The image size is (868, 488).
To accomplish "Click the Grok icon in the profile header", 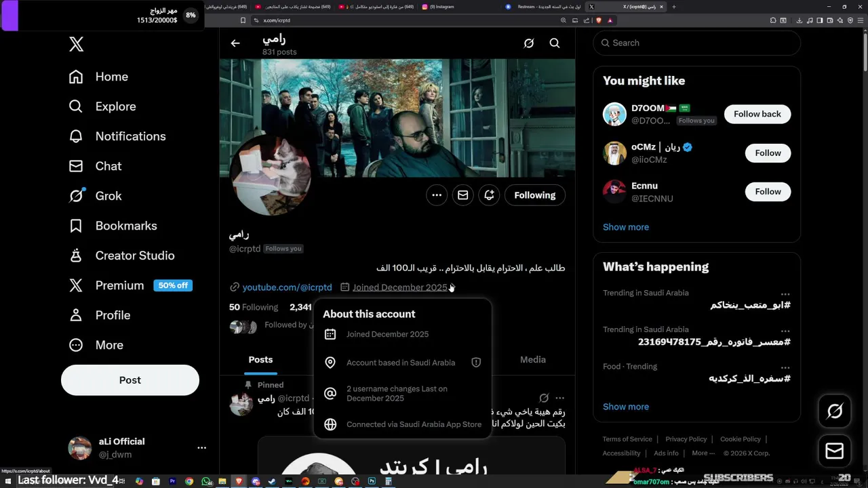I will [529, 43].
